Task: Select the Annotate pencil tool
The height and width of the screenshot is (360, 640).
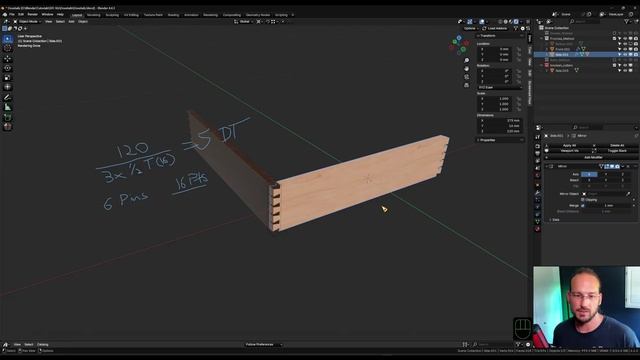Action: point(7,98)
